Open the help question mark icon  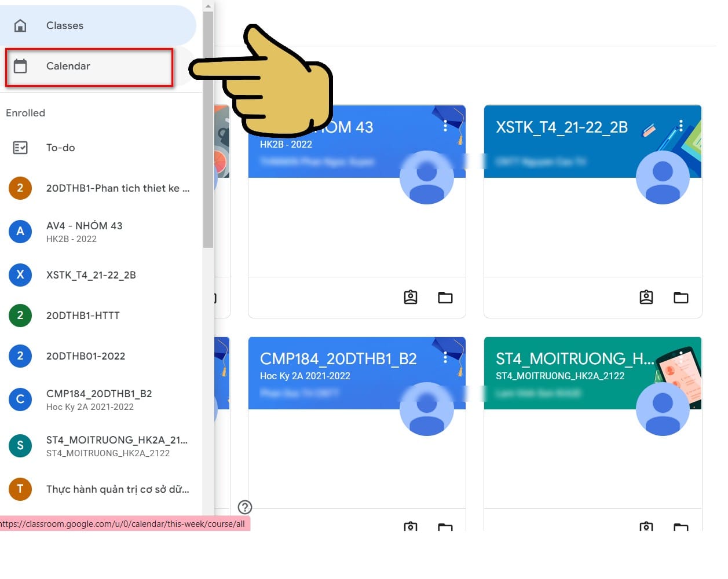[245, 507]
